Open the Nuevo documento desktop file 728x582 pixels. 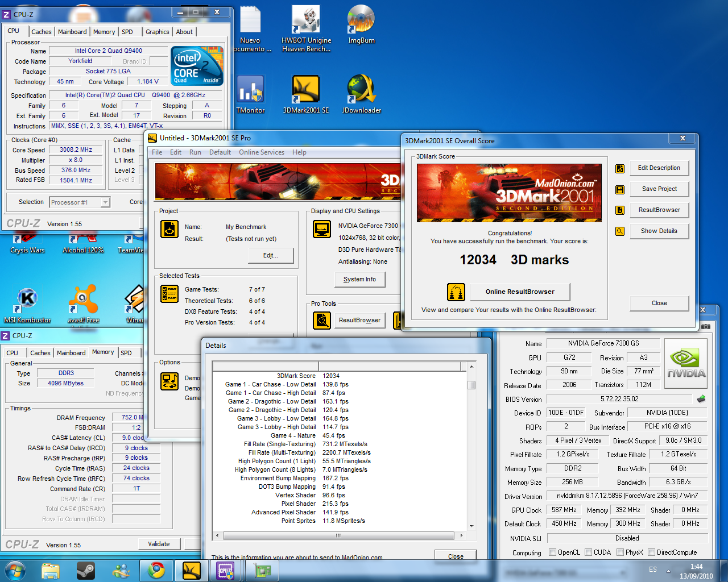tap(250, 28)
